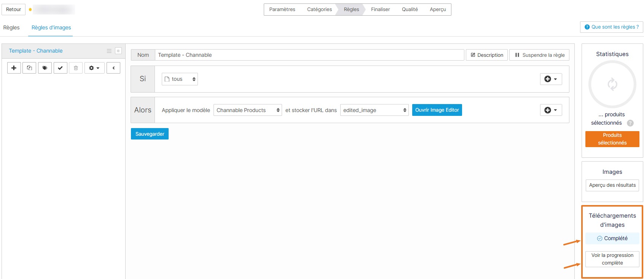Click the Alors label block
Image resolution: width=644 pixels, height=279 pixels.
point(143,110)
